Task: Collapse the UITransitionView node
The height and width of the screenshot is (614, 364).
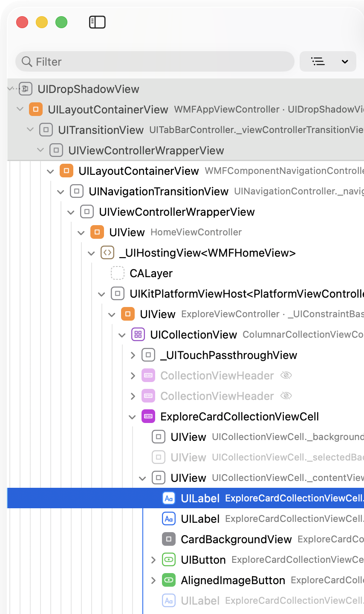Action: [30, 130]
